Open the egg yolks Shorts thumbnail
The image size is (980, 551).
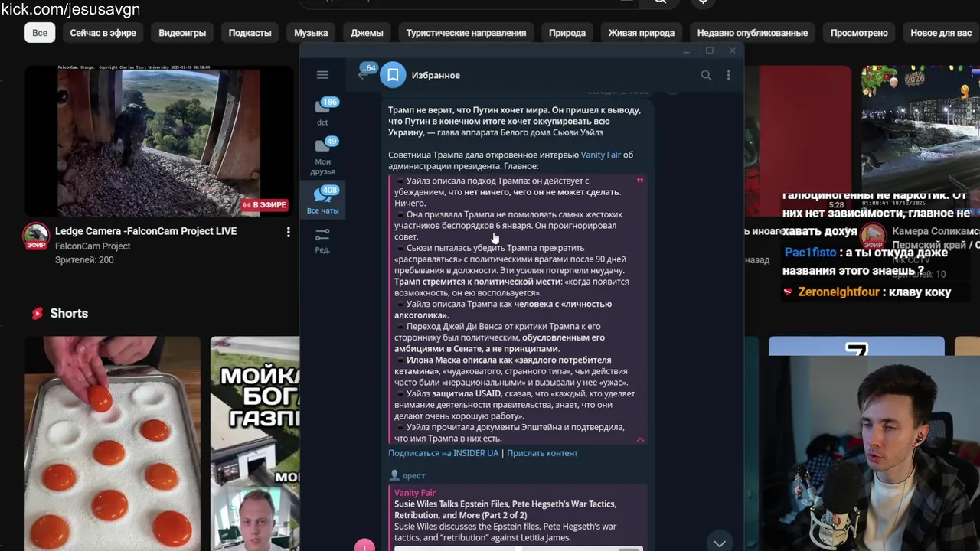[x=112, y=444]
